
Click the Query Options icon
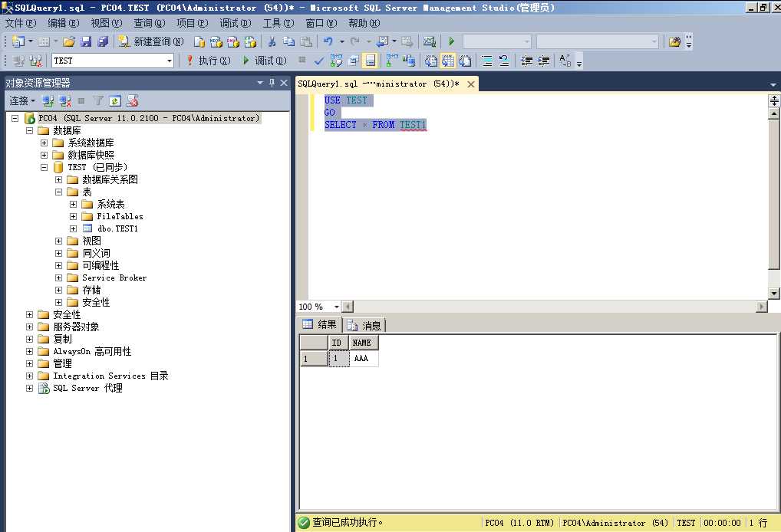pyautogui.click(x=353, y=61)
